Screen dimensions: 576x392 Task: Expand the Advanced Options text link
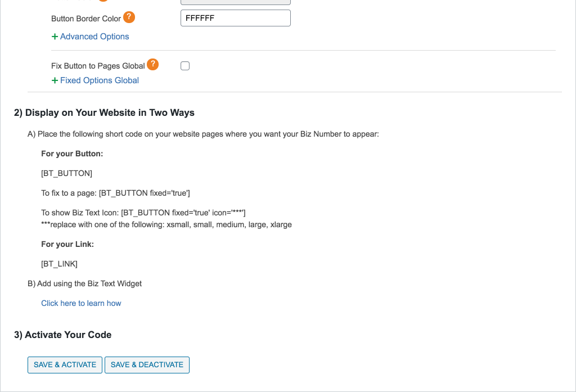pos(94,37)
